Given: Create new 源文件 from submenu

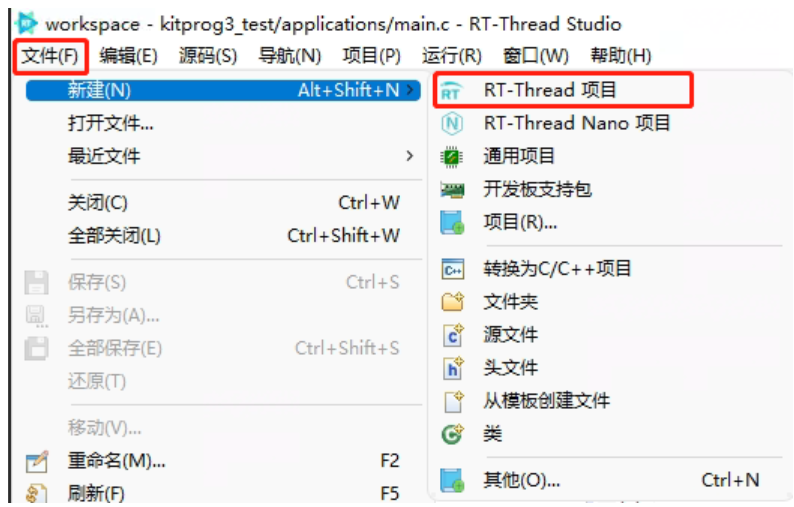Looking at the screenshot, I should coord(510,335).
